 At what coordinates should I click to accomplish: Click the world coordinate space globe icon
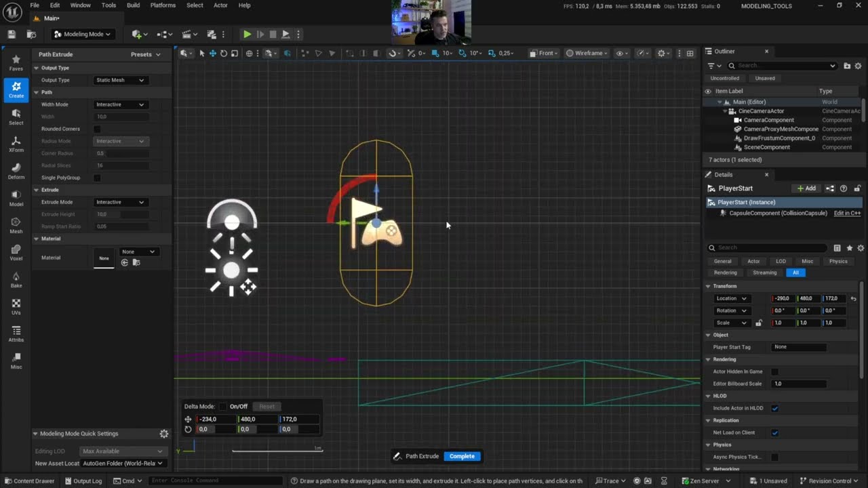(250, 53)
